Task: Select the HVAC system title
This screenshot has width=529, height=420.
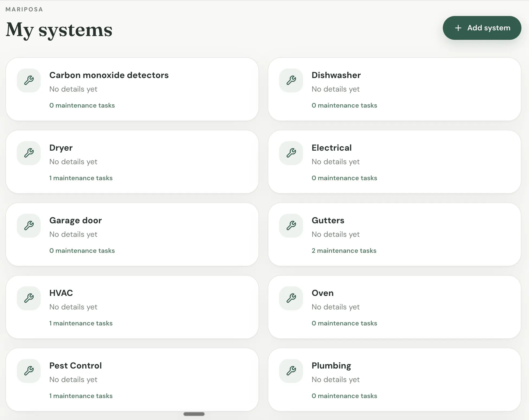Action: click(x=61, y=293)
